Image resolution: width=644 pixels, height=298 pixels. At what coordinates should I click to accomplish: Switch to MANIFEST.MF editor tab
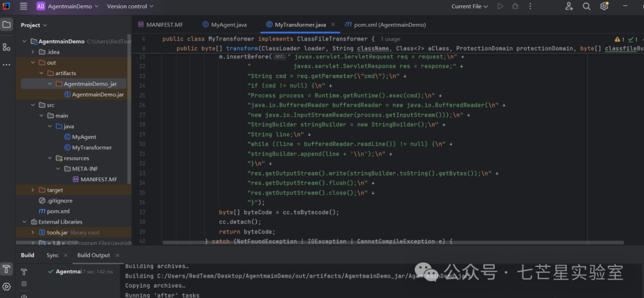click(x=160, y=24)
